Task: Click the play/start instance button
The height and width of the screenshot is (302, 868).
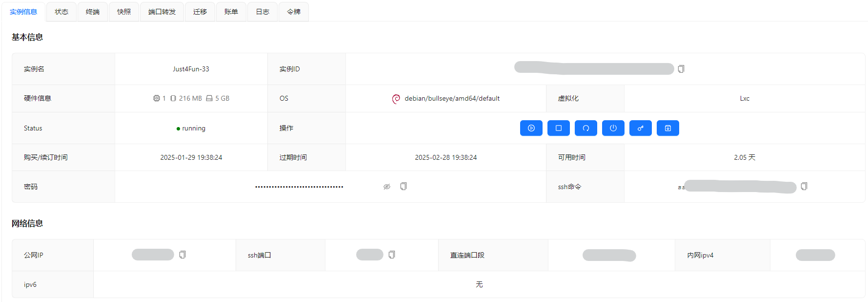Action: tap(531, 128)
